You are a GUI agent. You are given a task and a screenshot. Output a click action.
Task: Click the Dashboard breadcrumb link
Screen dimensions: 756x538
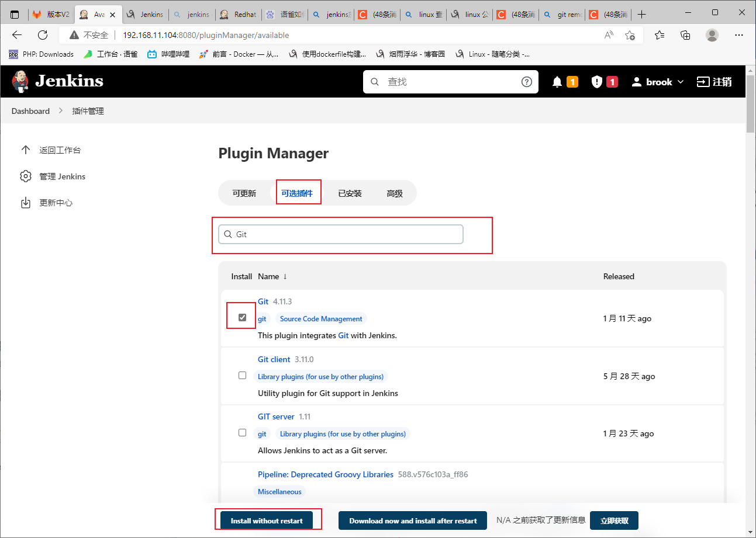tap(30, 111)
